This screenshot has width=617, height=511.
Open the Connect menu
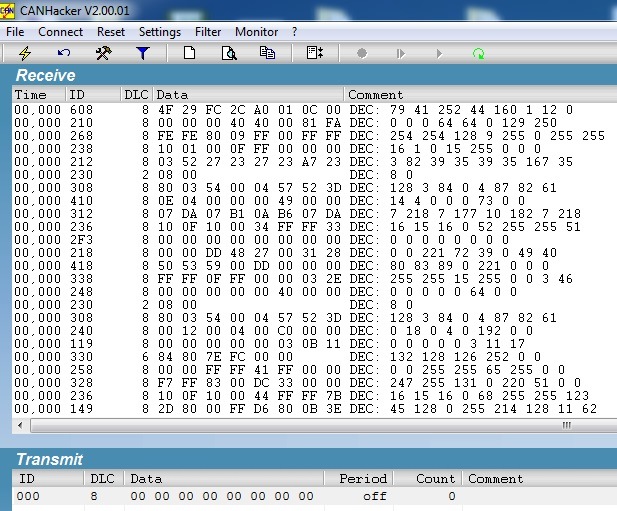coord(61,32)
